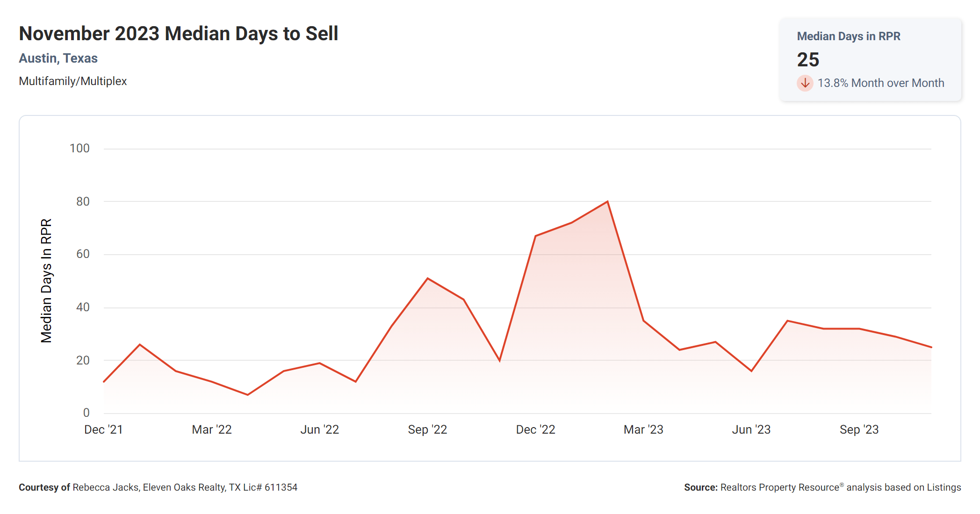Click the Sep '23 x-axis label
Image resolution: width=980 pixels, height=514 pixels.
coord(859,429)
